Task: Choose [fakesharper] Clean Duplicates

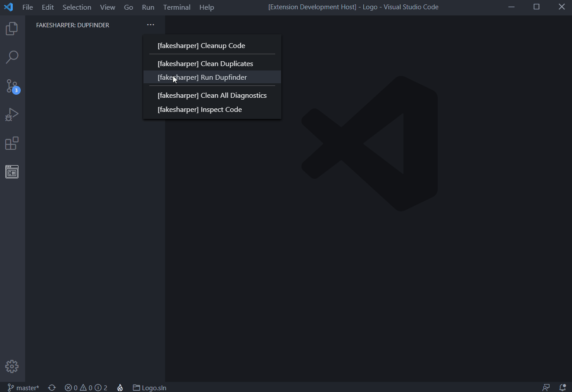Action: 212,63
